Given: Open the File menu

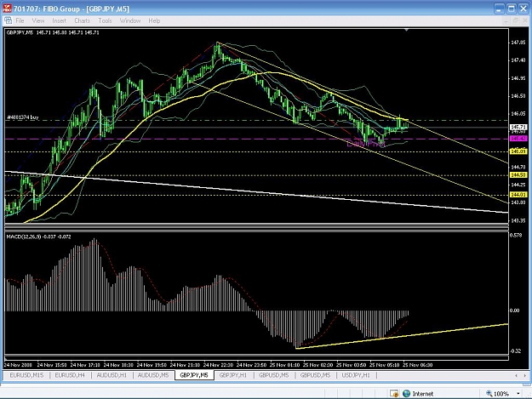Looking at the screenshot, I should (x=20, y=20).
